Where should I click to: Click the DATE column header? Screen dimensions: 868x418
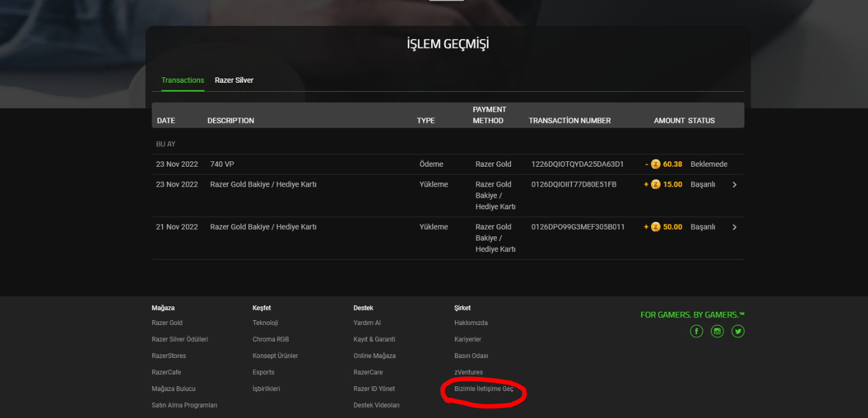pos(166,121)
